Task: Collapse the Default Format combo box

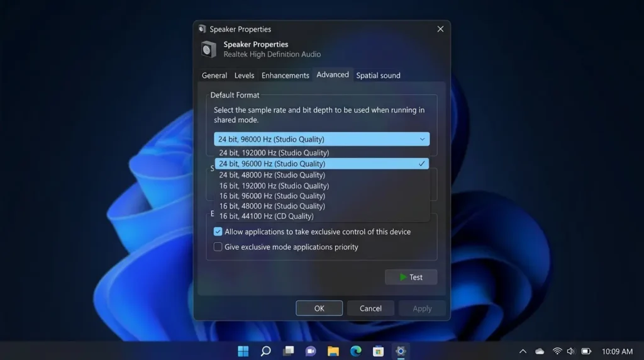Action: point(321,139)
